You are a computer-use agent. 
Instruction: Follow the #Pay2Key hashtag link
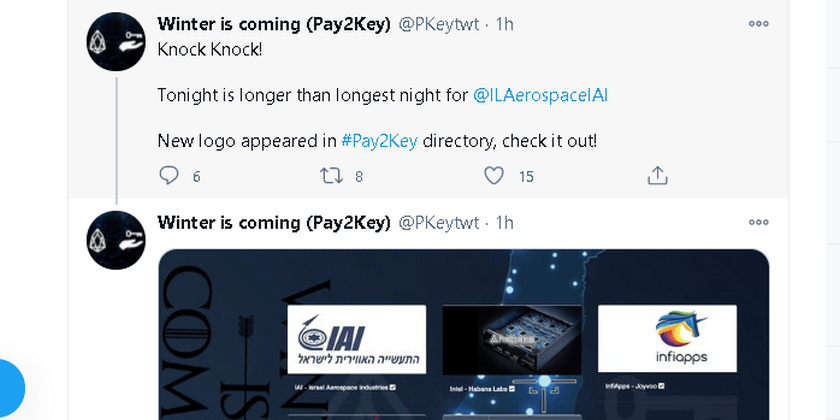click(379, 141)
